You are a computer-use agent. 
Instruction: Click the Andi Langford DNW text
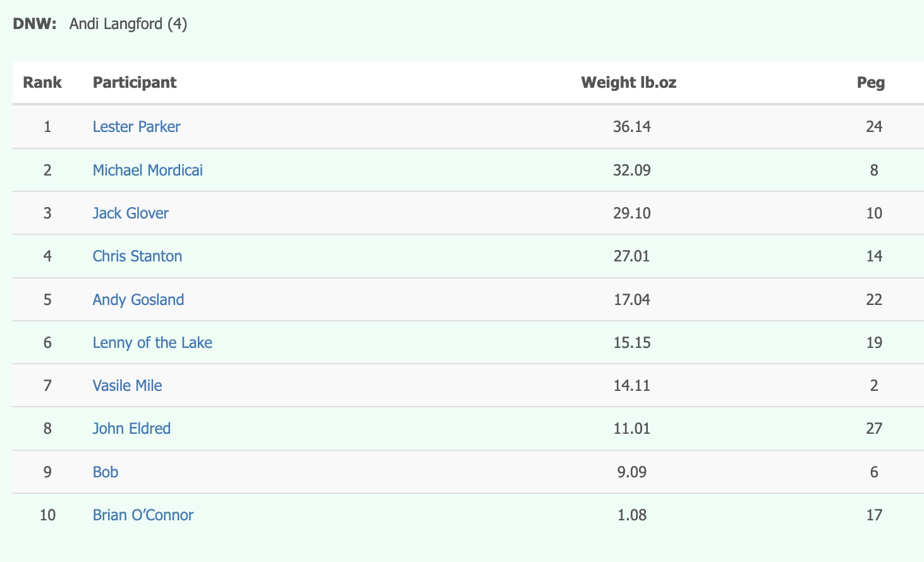click(x=128, y=24)
